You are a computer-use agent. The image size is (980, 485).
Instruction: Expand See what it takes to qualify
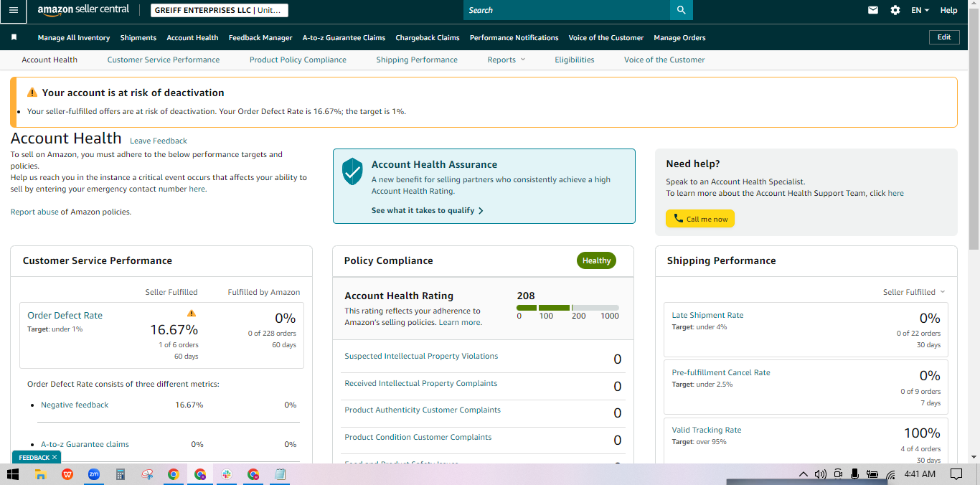coord(428,210)
